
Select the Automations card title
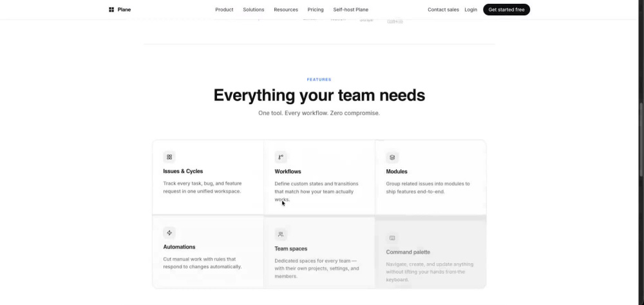pos(179,246)
